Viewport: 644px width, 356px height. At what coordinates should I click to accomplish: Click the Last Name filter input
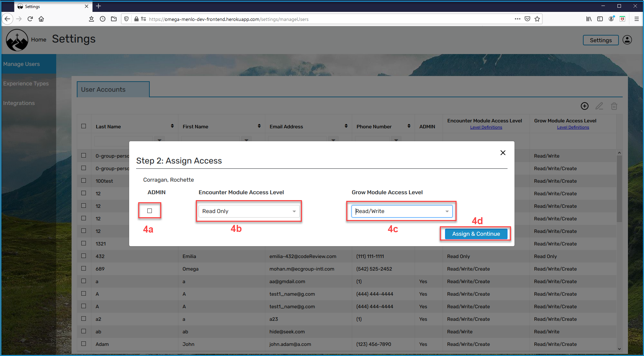[124, 141]
